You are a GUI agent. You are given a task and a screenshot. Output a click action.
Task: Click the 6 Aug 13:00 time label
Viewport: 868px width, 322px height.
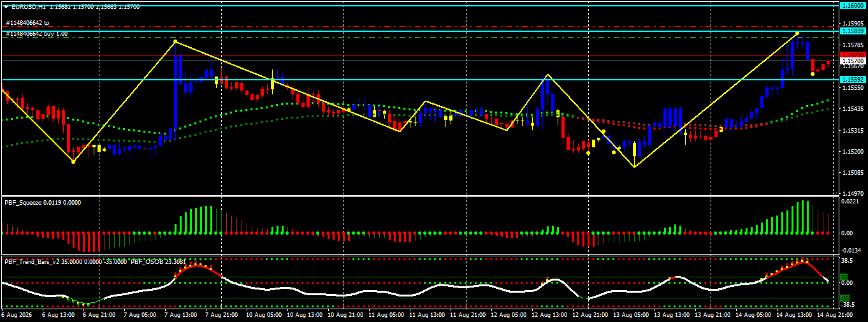point(59,315)
